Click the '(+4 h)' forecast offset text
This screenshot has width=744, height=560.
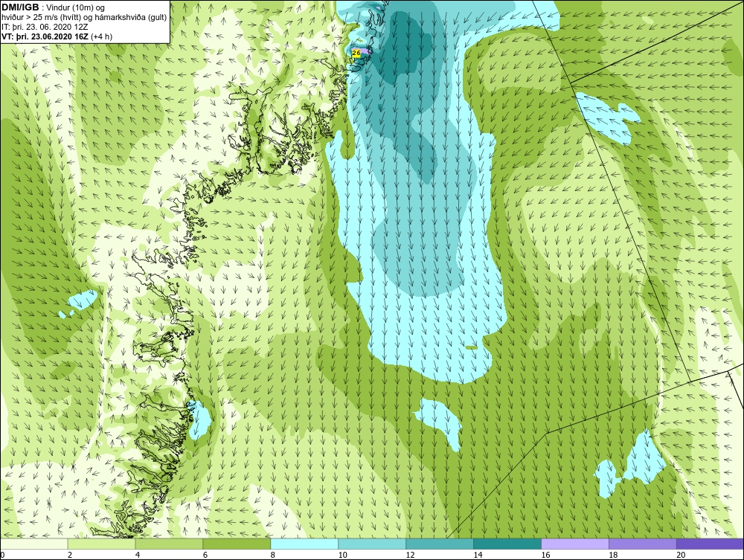click(x=101, y=36)
